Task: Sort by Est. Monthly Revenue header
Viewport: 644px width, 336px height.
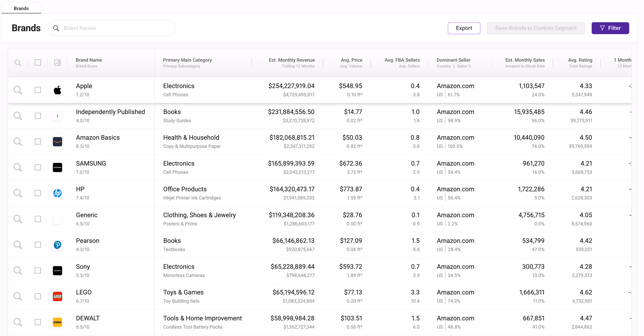Action: (292, 60)
